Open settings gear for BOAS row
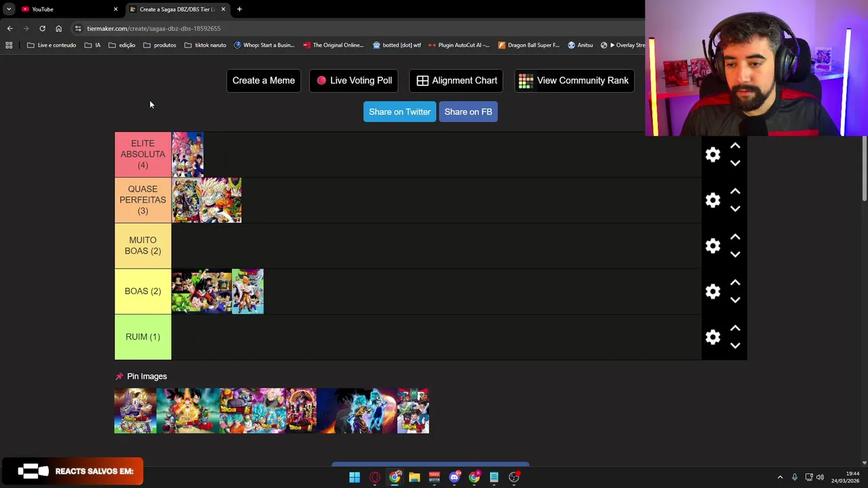Viewport: 868px width, 488px height. [713, 291]
